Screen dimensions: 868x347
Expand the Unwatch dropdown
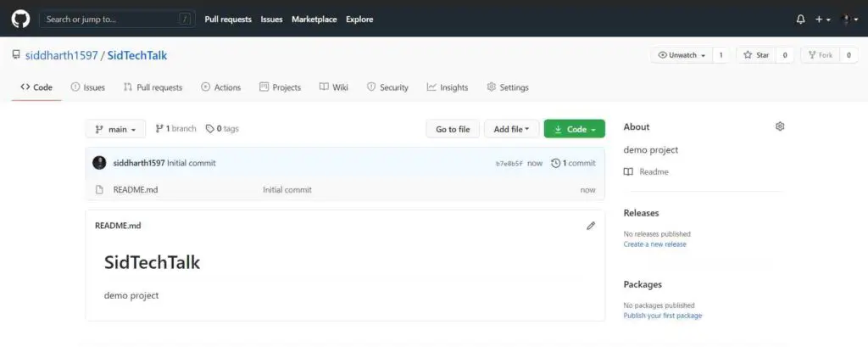(682, 55)
